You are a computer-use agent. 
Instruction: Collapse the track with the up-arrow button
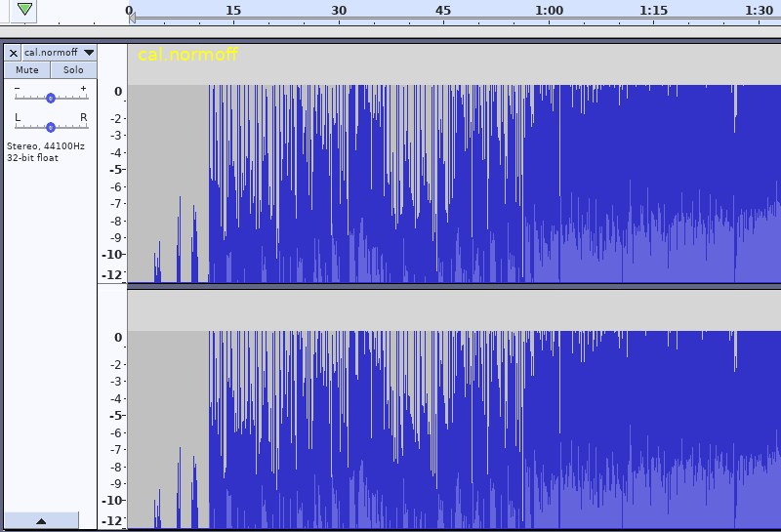[x=41, y=521]
